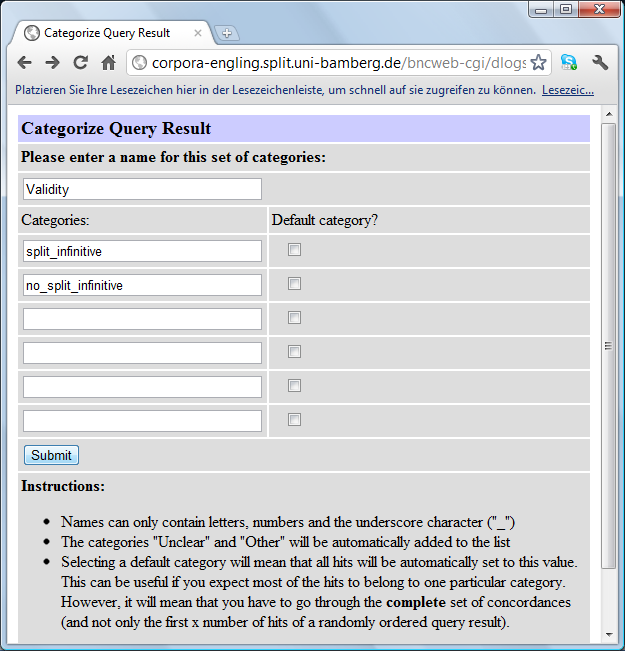Open the Lesezeichen import link
The image size is (625, 651).
pos(568,90)
